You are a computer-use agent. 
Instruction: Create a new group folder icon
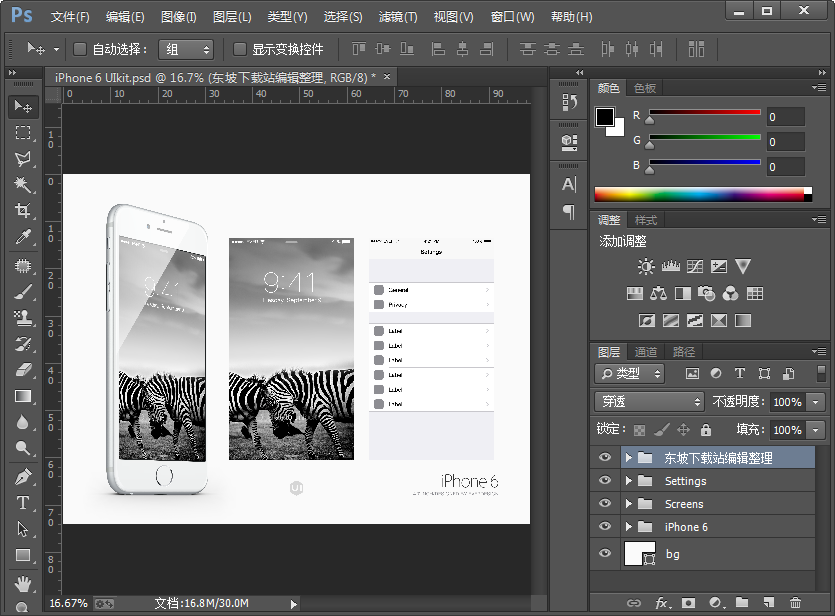[x=741, y=603]
